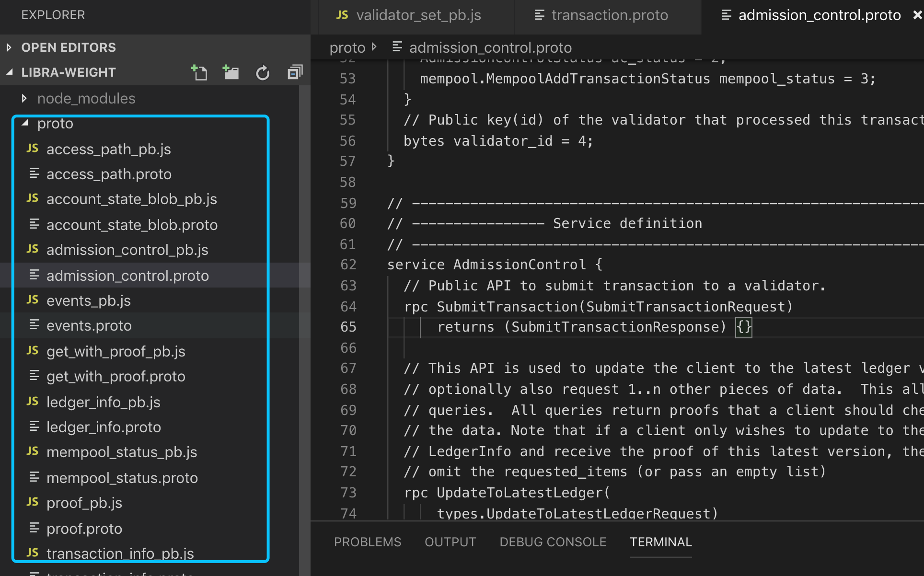The image size is (924, 576).
Task: Switch to the DEBUG CONSOLE tab
Action: [x=553, y=541]
